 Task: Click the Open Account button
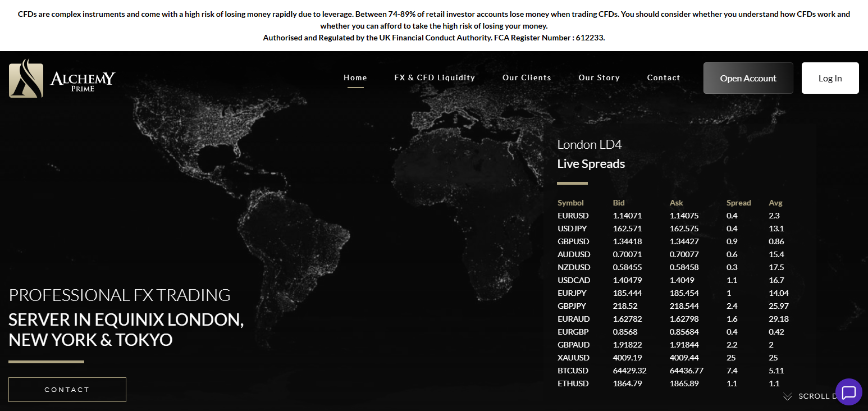748,78
